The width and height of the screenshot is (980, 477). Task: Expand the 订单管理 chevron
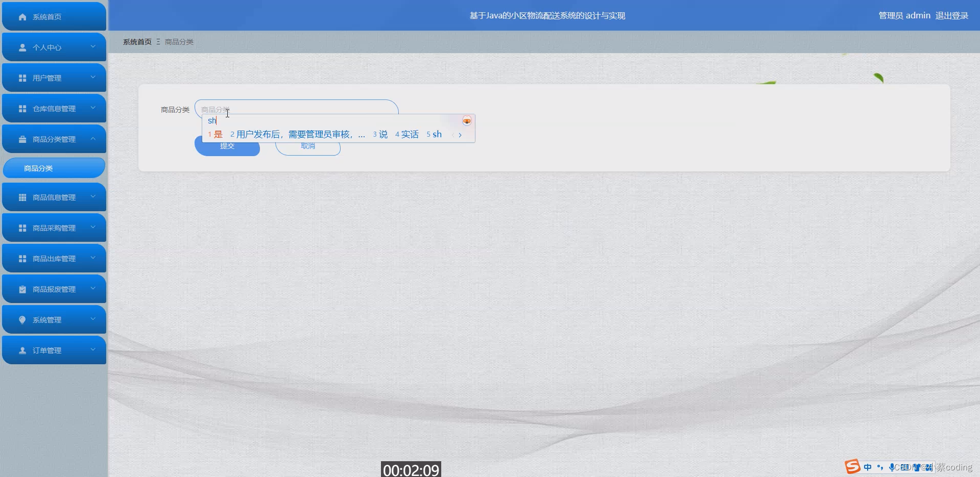pos(93,349)
